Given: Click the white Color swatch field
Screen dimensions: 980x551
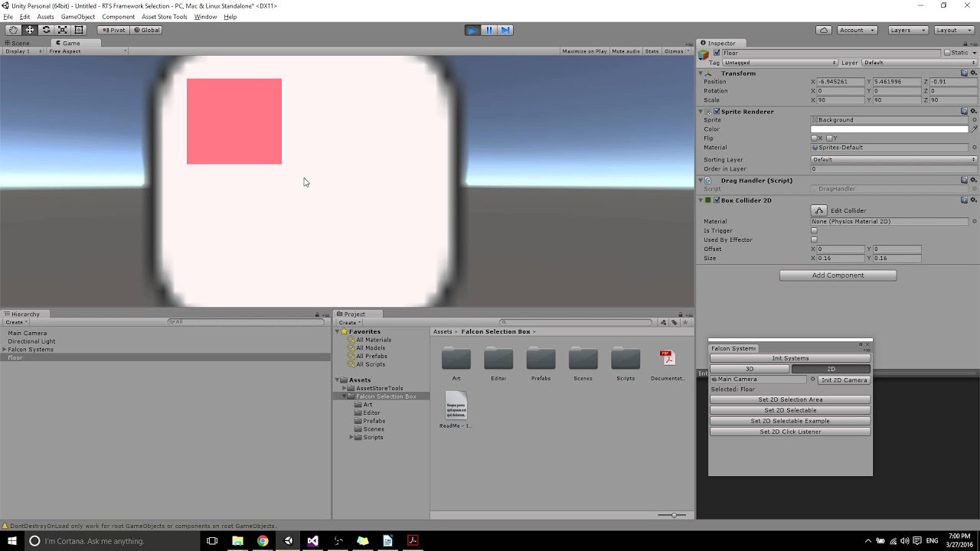Looking at the screenshot, I should point(890,129).
